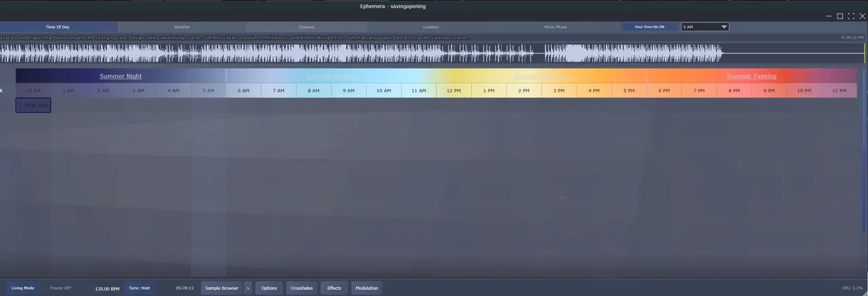The height and width of the screenshot is (296, 868).
Task: Expand the arrow next to Sample Browser
Action: coord(248,288)
